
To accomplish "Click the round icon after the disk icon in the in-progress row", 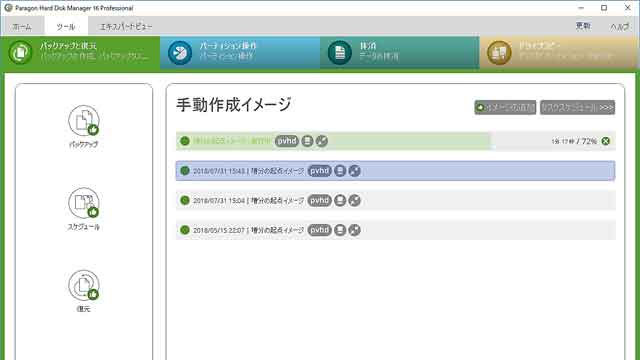I will 322,141.
